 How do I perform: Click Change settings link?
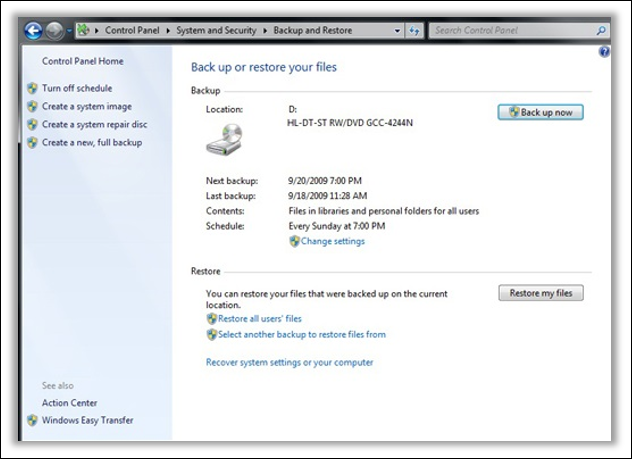333,241
